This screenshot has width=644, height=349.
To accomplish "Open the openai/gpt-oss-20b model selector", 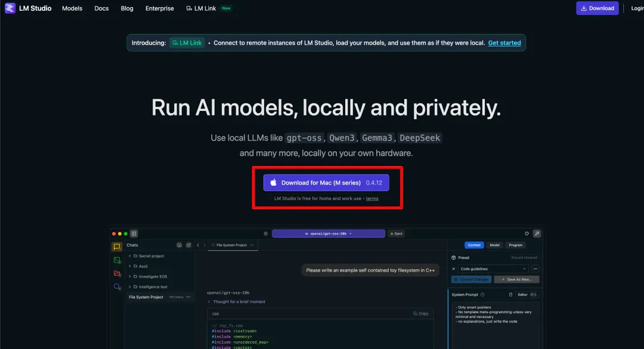I will tap(328, 234).
